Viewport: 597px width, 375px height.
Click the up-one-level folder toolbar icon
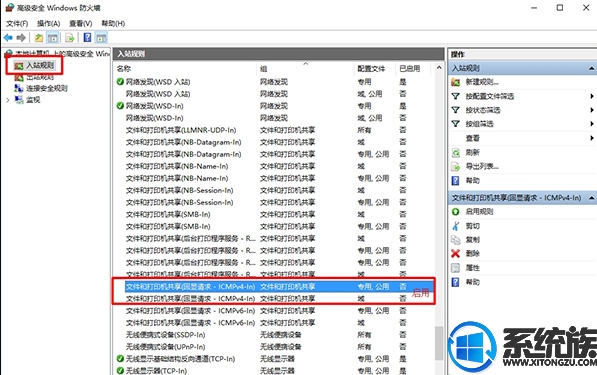[x=39, y=38]
